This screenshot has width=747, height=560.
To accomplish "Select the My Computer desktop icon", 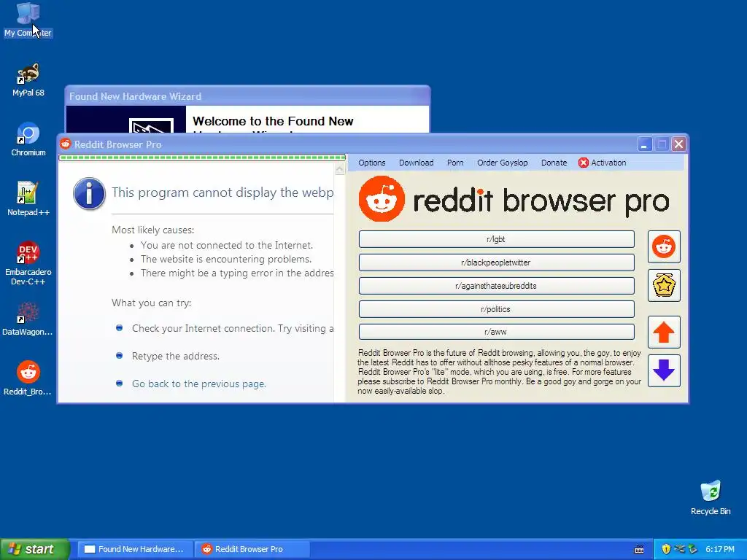I will click(28, 20).
